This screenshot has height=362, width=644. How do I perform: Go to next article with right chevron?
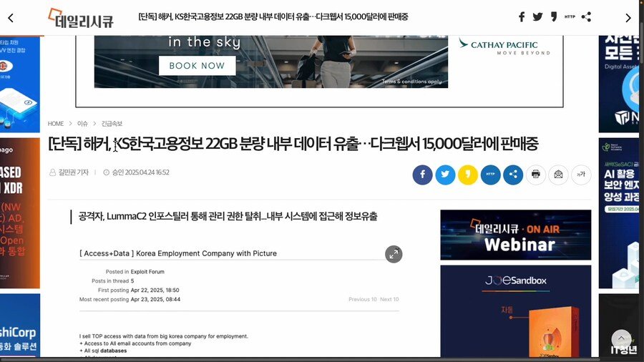point(628,18)
